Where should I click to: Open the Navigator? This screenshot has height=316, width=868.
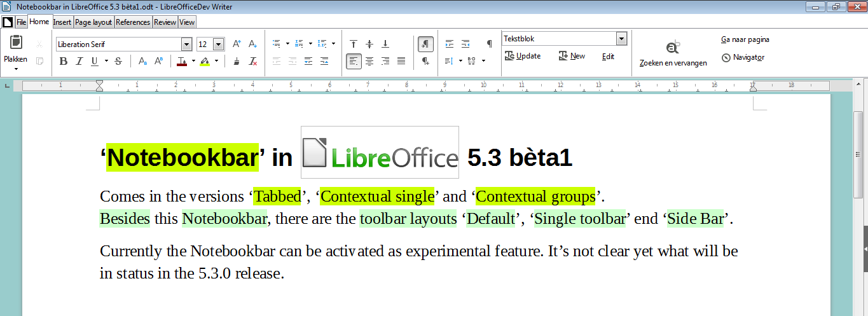[x=743, y=57]
